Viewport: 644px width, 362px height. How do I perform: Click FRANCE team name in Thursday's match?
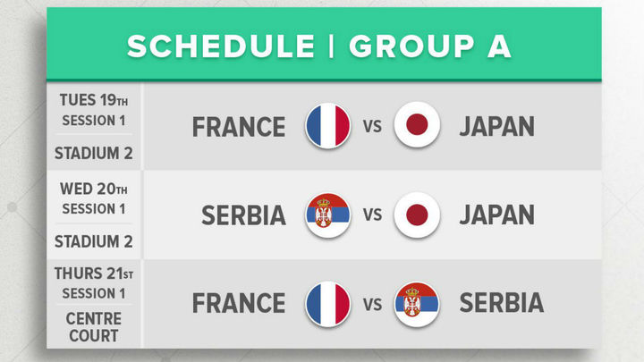point(239,303)
